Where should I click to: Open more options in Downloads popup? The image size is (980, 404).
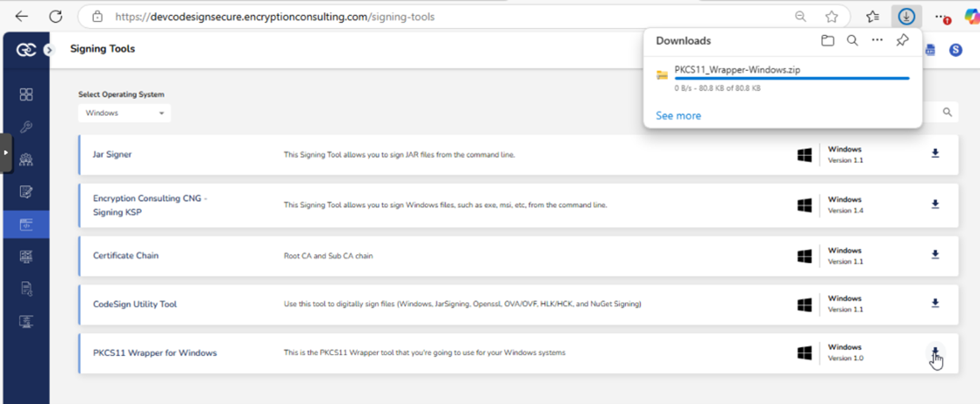pyautogui.click(x=877, y=41)
